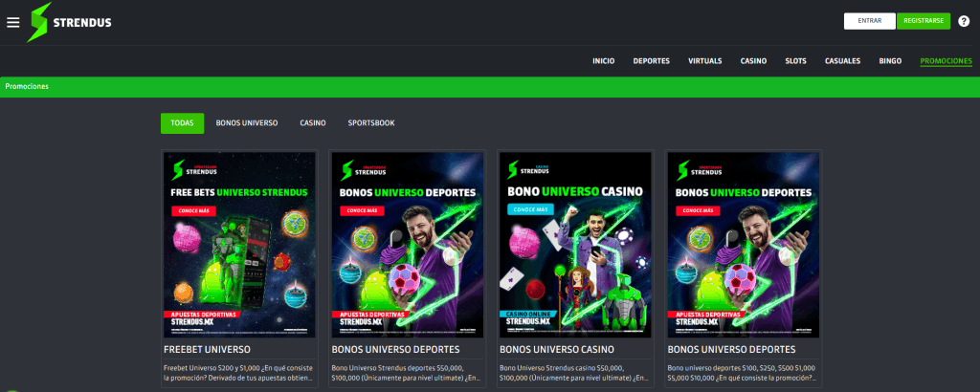Select PROMOCIONES in navigation bar

pos(946,61)
